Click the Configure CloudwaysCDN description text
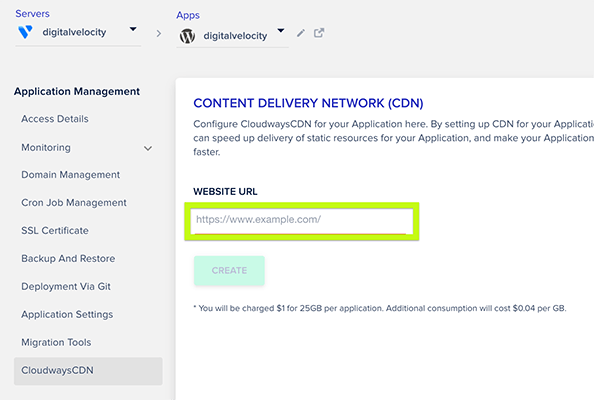Screen dimensions: 594x400 pyautogui.click(x=393, y=138)
